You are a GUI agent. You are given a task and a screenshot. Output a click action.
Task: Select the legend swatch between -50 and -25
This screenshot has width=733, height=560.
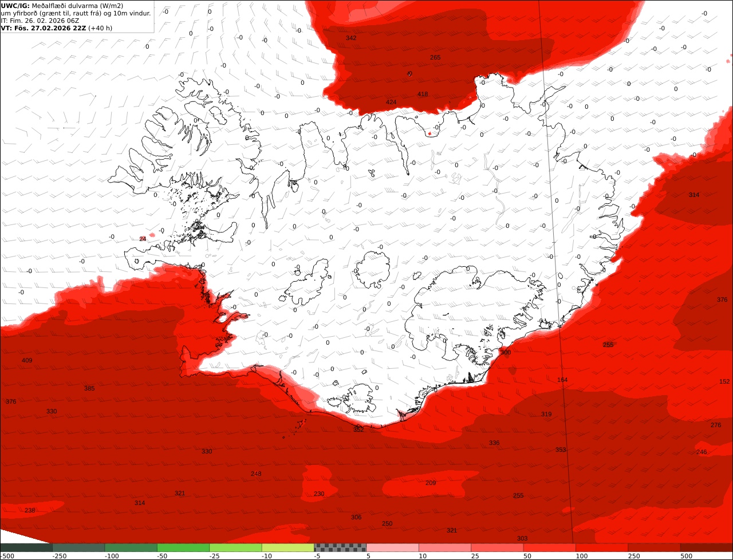[183, 547]
